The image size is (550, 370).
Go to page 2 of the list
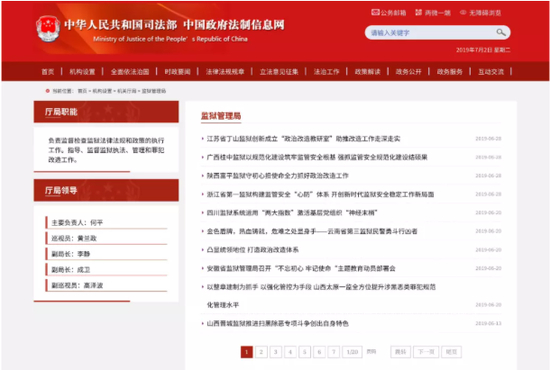click(x=261, y=352)
